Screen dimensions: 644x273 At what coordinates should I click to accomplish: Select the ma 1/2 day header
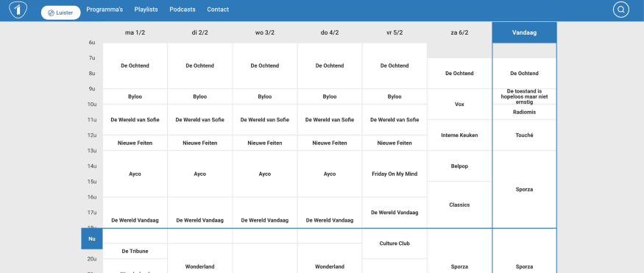(135, 32)
